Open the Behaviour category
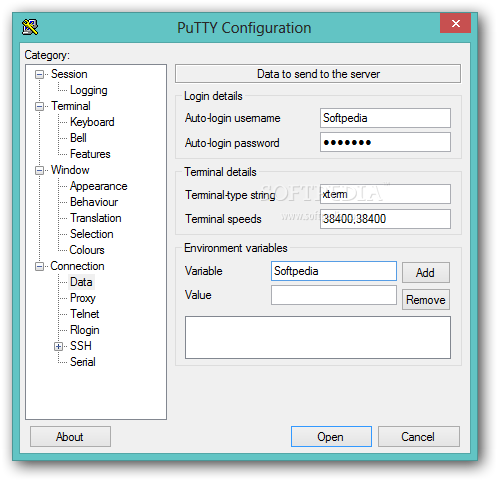 click(94, 202)
